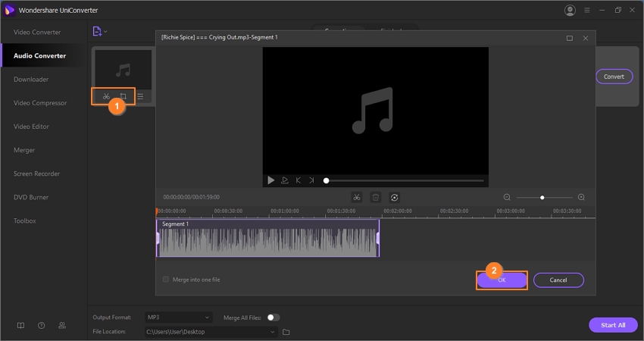Open the Output Format MP3 dropdown
This screenshot has width=644, height=341.
click(179, 318)
